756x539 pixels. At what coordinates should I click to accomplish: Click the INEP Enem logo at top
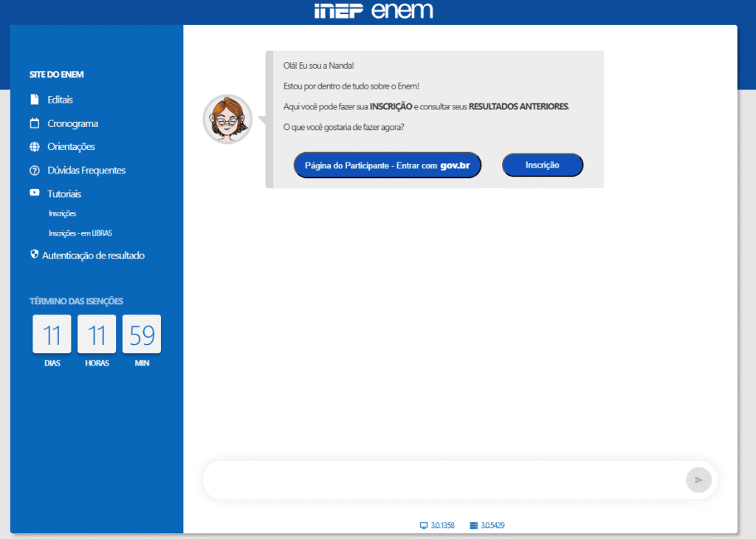click(374, 10)
